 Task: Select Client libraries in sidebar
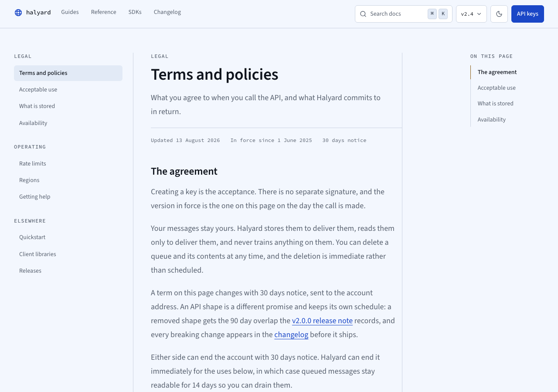68,254
